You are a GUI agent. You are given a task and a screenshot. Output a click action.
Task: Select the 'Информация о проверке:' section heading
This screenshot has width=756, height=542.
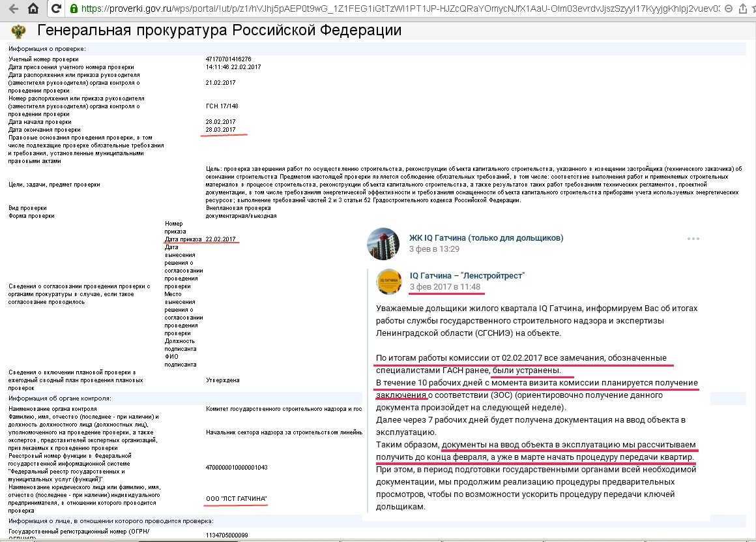pyautogui.click(x=47, y=49)
